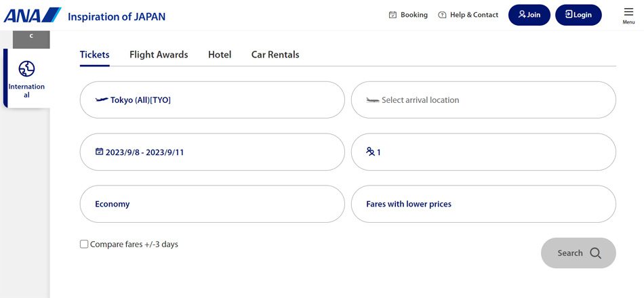Open the passenger count selector
The image size is (644, 298).
[483, 152]
